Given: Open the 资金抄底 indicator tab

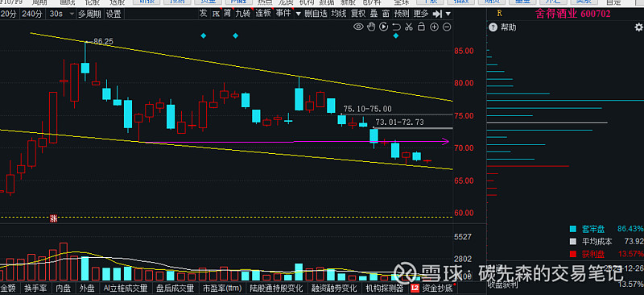Looking at the screenshot, I should click(x=436, y=288).
